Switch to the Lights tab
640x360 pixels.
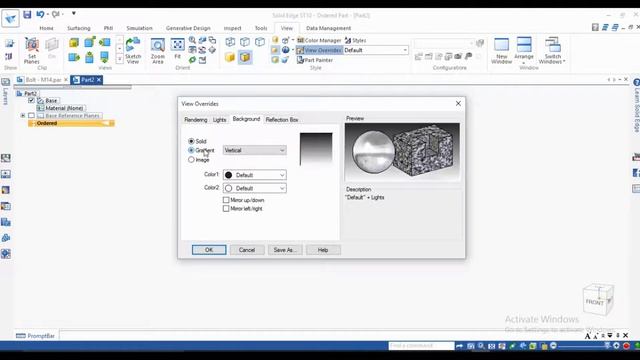219,120
